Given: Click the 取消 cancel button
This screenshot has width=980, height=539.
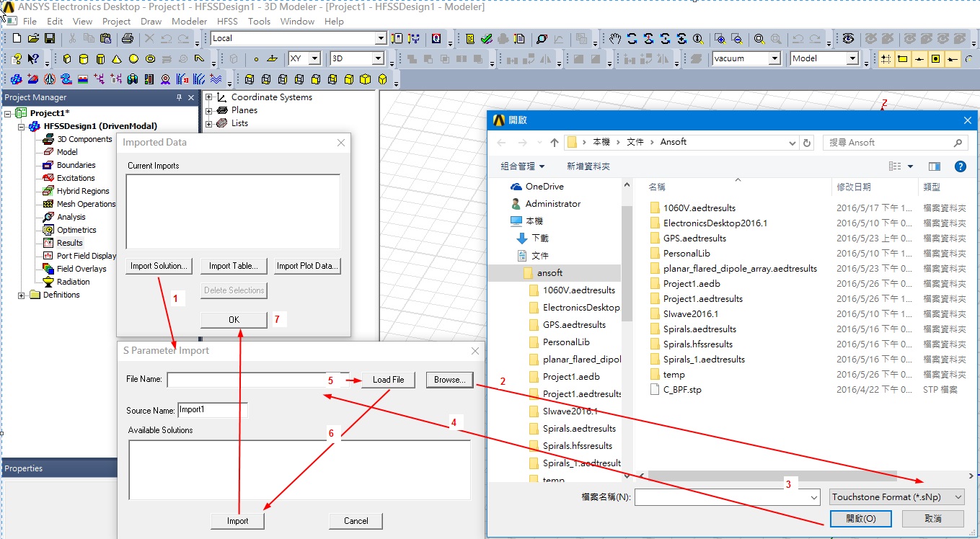Looking at the screenshot, I should coord(933,519).
